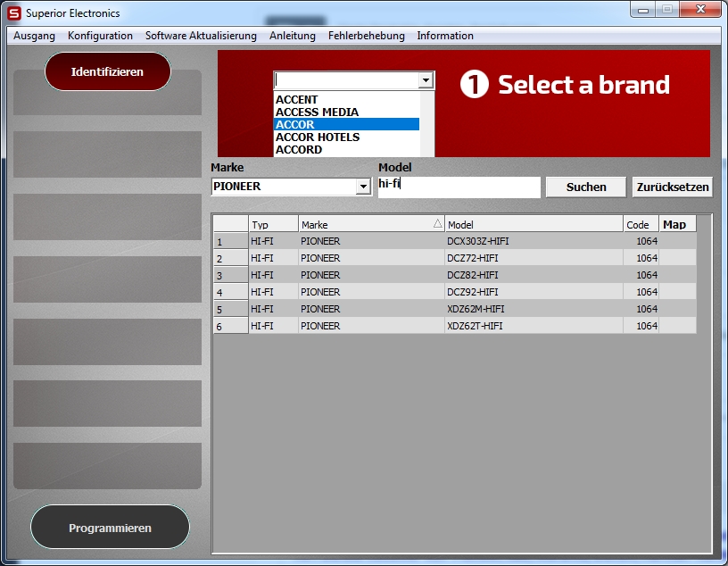Expand the Marke PIONEER dropdown
Screen dimensions: 728x566
pyautogui.click(x=362, y=187)
